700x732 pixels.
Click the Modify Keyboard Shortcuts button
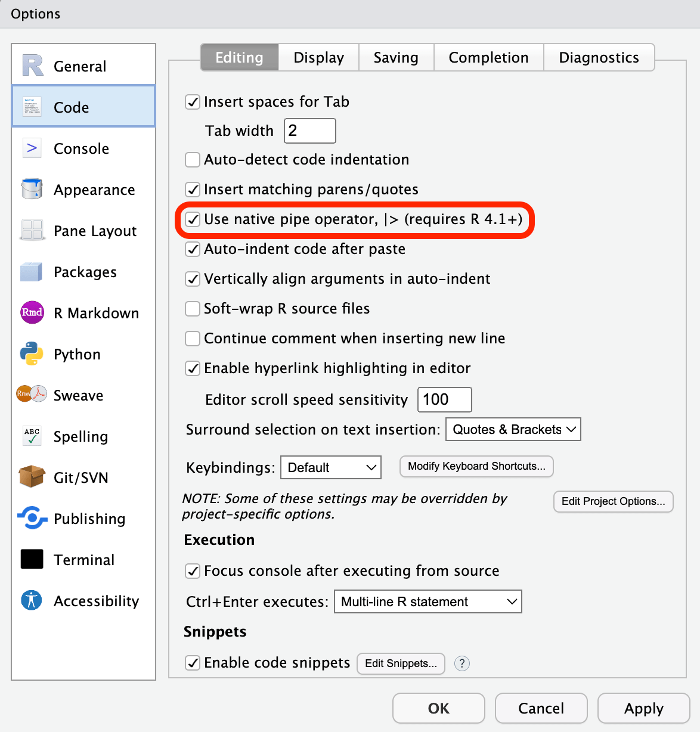tap(476, 467)
